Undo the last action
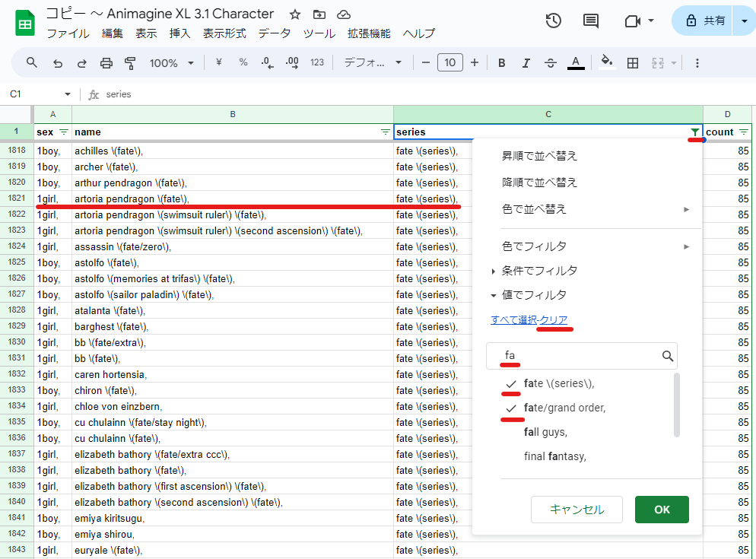 point(57,62)
